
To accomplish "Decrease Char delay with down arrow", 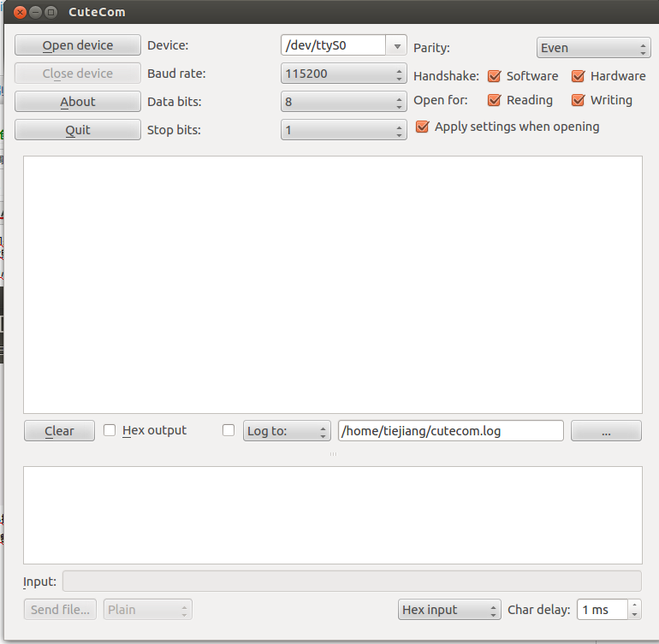I will coord(635,615).
